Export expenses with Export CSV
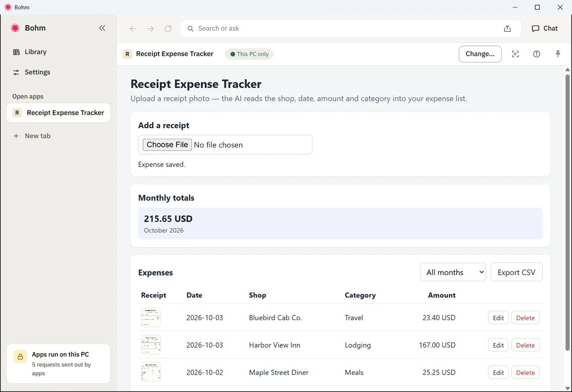 [517, 272]
